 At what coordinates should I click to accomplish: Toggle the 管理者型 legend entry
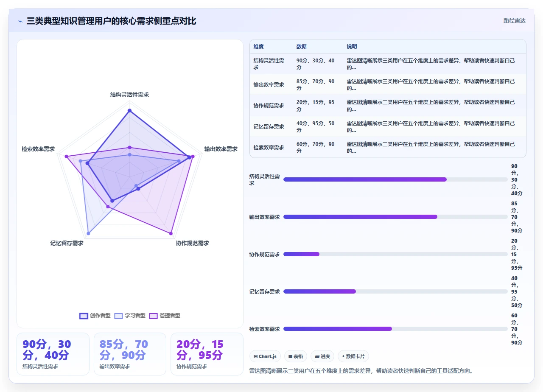click(x=165, y=316)
